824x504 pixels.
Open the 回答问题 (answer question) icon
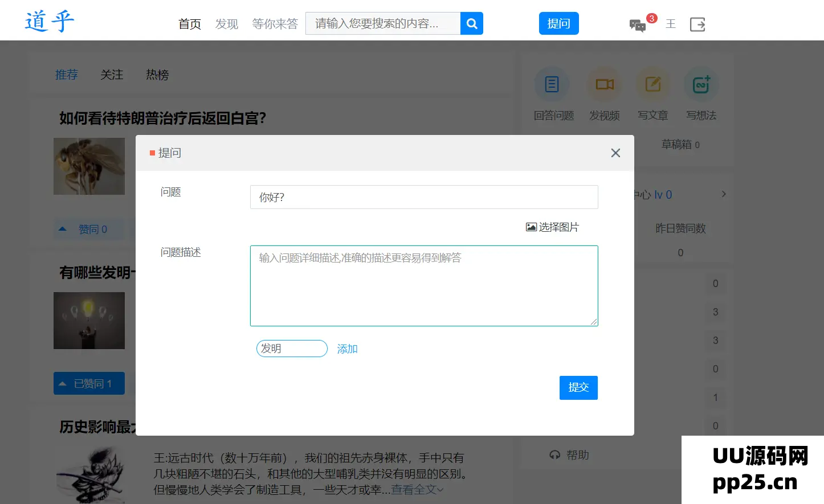(552, 84)
